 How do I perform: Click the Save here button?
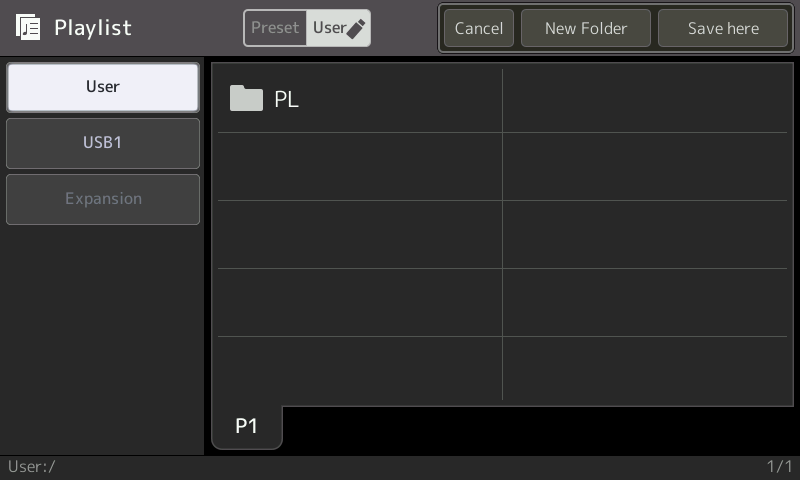tap(723, 28)
